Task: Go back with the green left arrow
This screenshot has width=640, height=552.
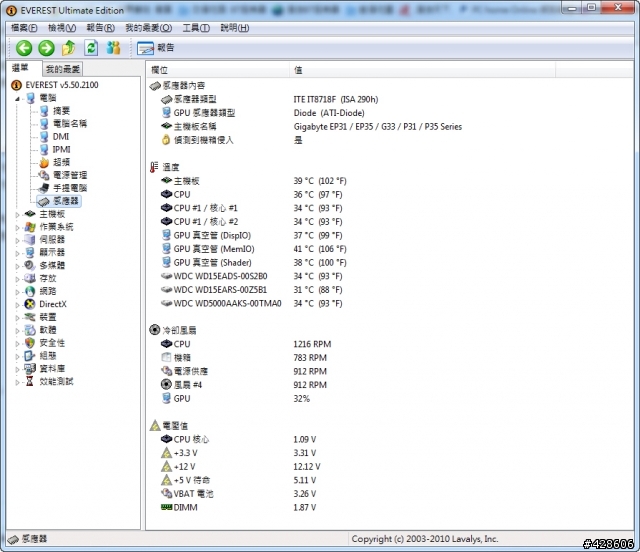Action: (x=24, y=48)
